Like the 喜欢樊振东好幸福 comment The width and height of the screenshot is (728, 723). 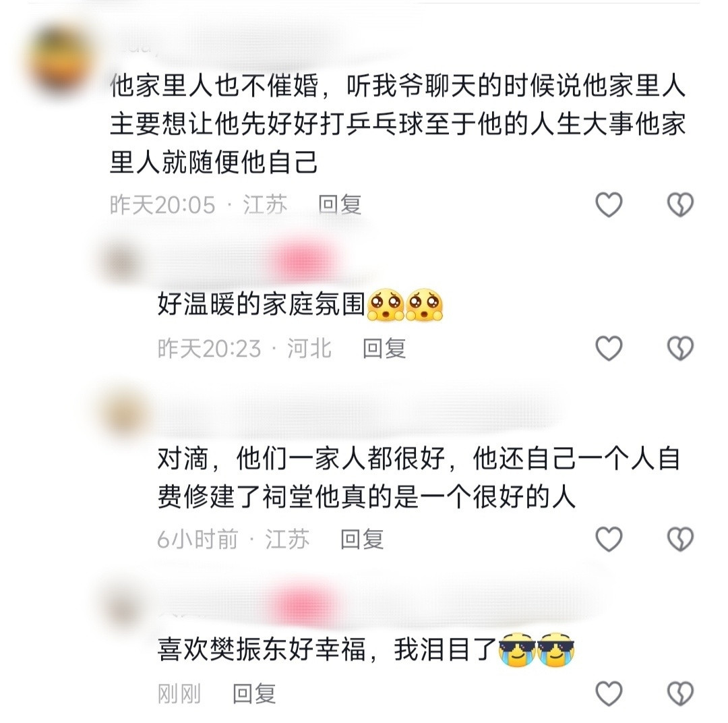tap(609, 693)
